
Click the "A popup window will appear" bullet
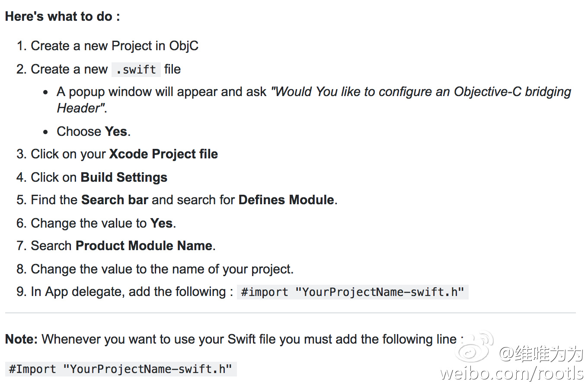162,92
